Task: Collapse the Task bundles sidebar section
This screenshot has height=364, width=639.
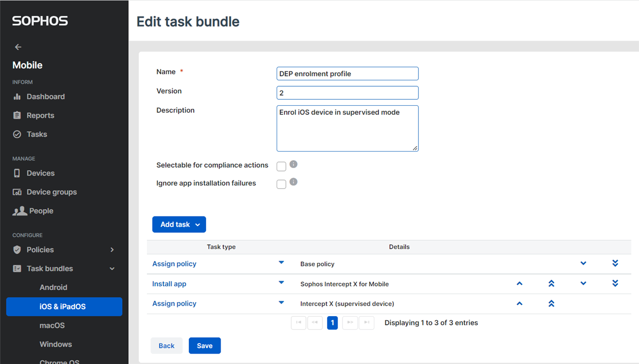Action: pyautogui.click(x=112, y=269)
